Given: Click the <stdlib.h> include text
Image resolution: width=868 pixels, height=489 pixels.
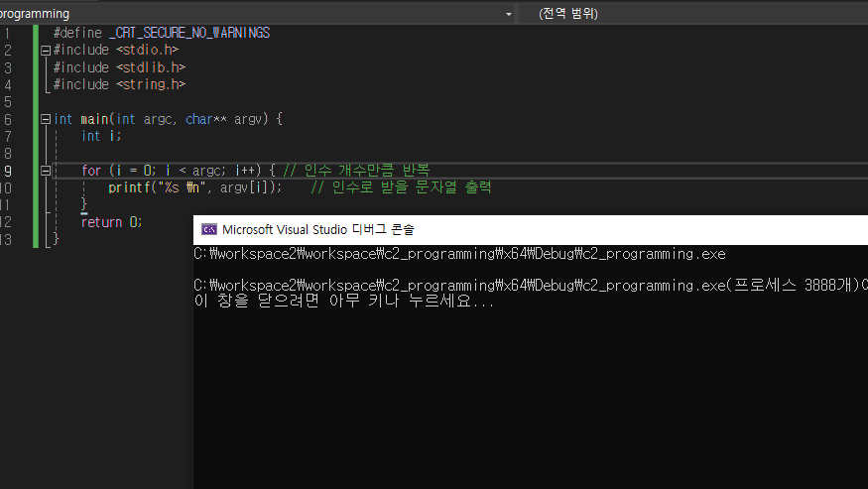Looking at the screenshot, I should tap(151, 67).
